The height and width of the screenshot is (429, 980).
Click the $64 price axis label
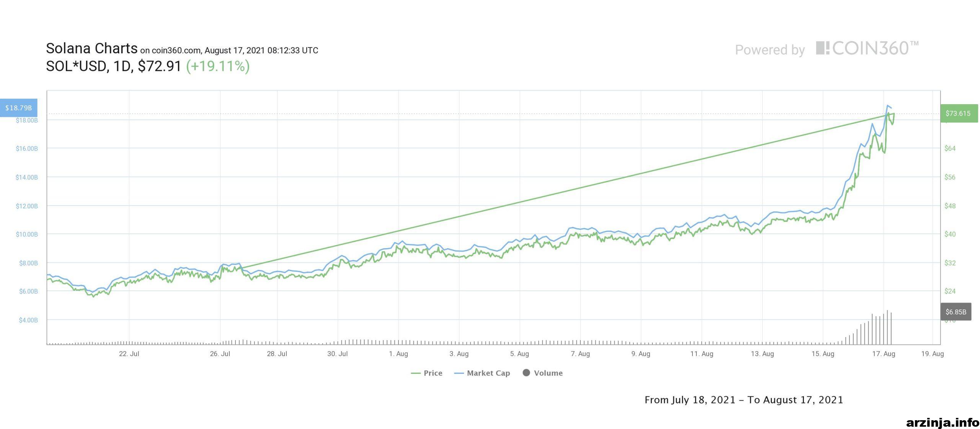click(x=950, y=149)
